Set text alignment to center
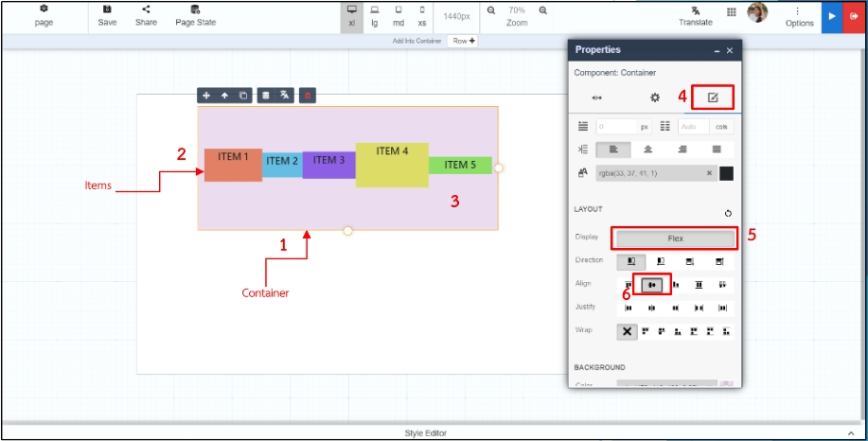The image size is (868, 441). click(x=647, y=150)
